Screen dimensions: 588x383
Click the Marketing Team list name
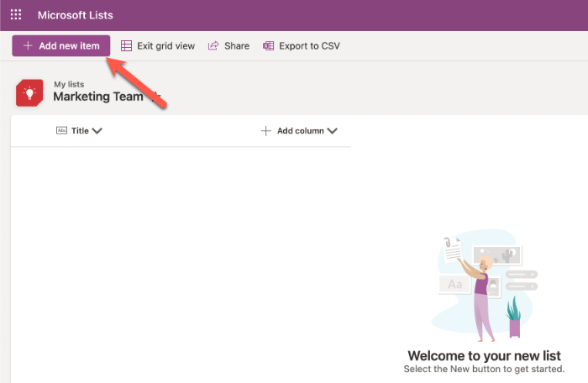coord(98,97)
